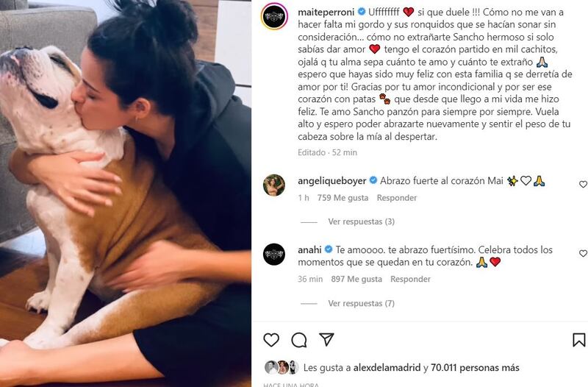The width and height of the screenshot is (588, 387).
Task: Reply to anahi's comment via Responder
Action: [x=410, y=280]
